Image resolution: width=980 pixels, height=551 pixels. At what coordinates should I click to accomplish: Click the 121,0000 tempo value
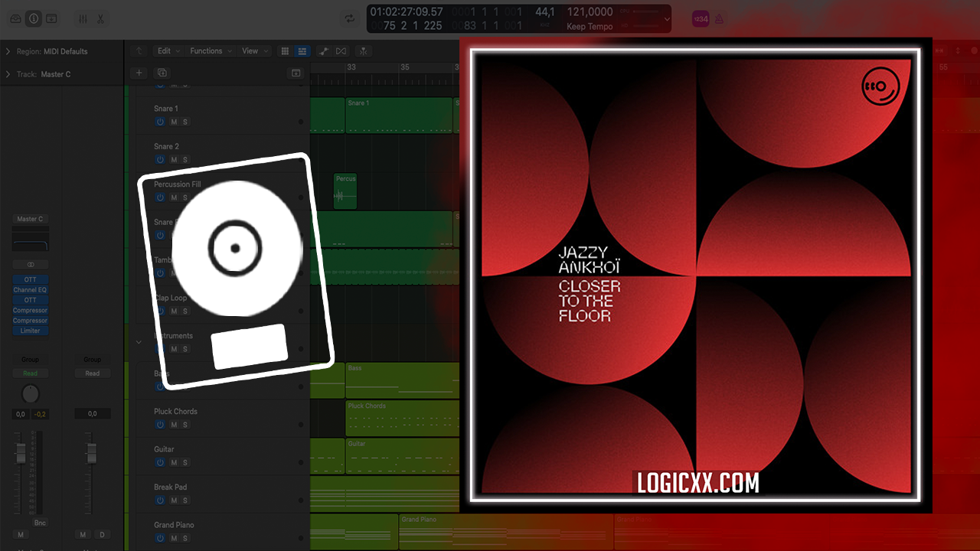[590, 11]
